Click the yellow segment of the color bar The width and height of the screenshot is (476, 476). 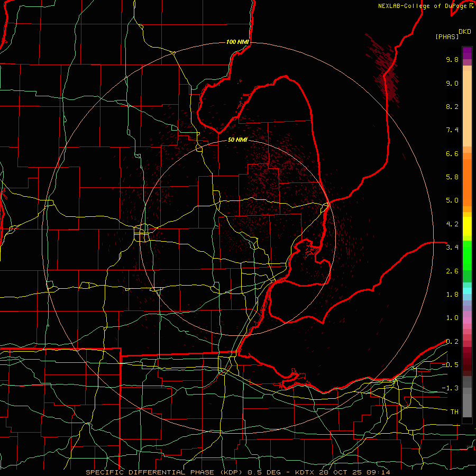pos(467,226)
